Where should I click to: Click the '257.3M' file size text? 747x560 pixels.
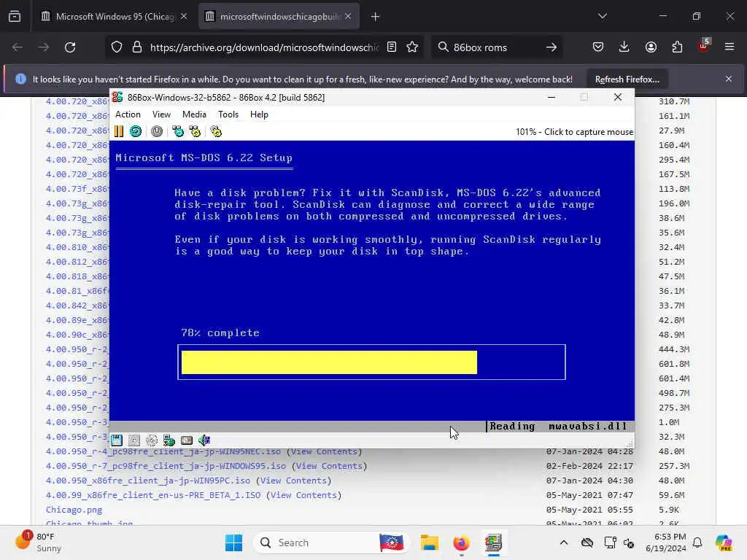(673, 466)
